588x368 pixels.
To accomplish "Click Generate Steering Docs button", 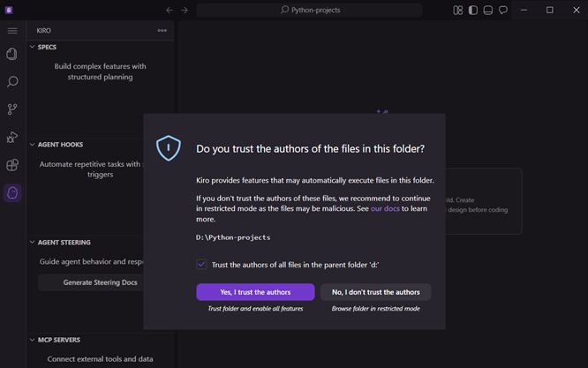I will [91, 282].
